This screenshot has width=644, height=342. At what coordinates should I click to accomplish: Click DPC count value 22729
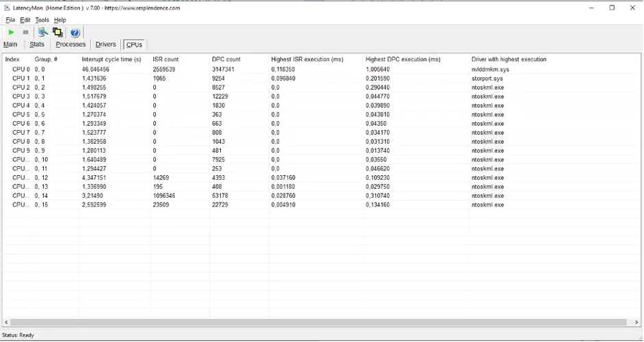click(220, 205)
